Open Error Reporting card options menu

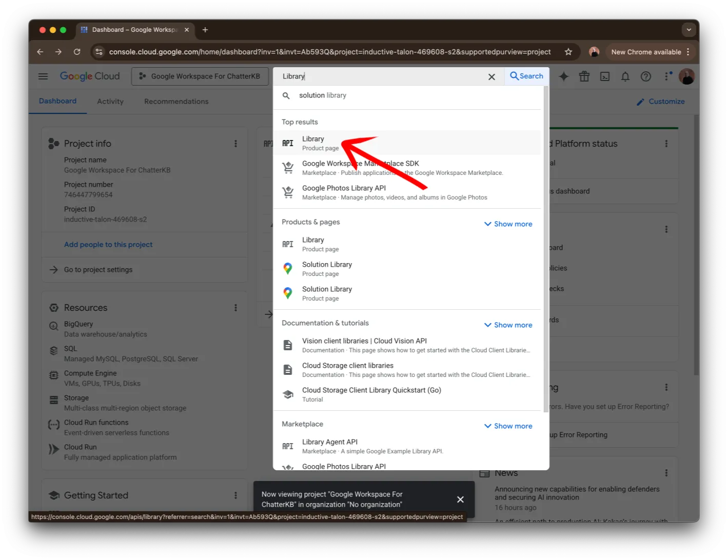(x=666, y=387)
